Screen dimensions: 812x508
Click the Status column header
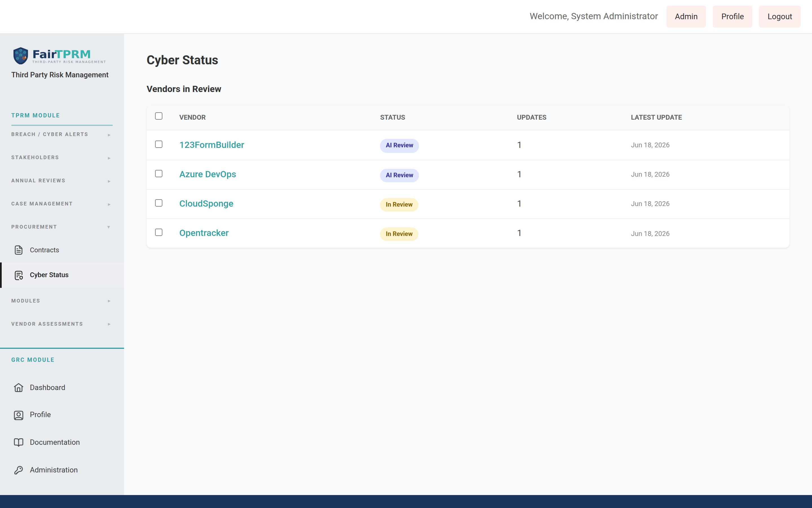(392, 117)
